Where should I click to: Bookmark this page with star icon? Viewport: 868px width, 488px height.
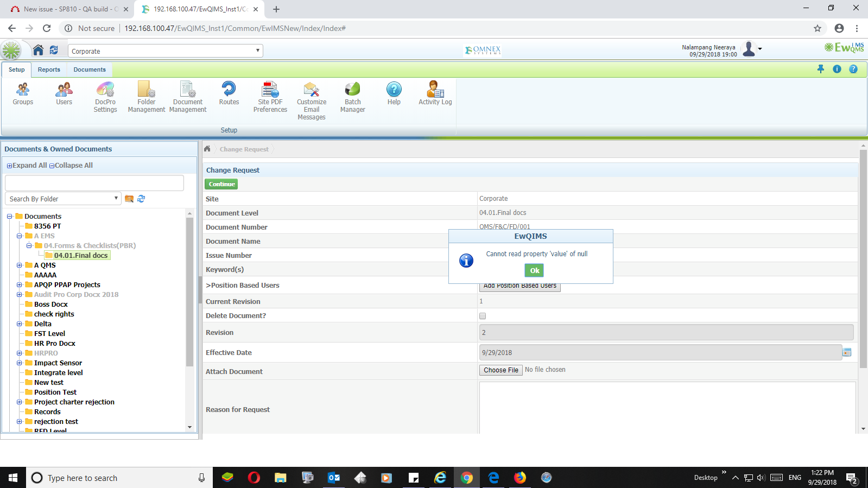coord(818,28)
